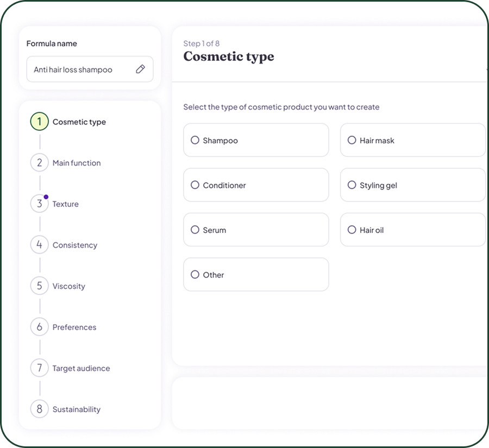Click the step 8 number circle
The height and width of the screenshot is (448, 489).
[x=39, y=409]
